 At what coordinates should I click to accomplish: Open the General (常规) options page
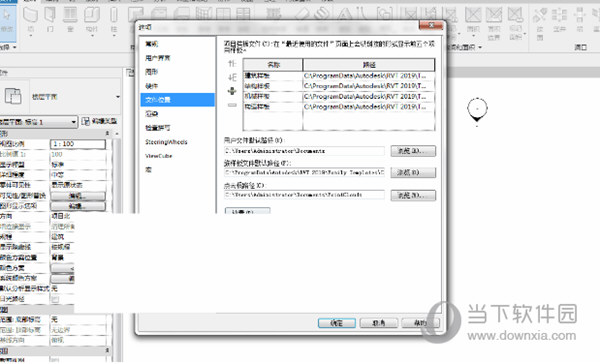152,44
